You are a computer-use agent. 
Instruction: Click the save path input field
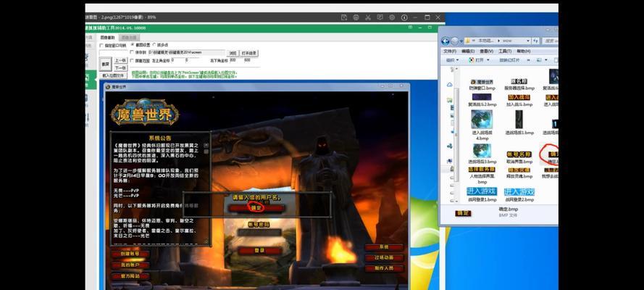[x=186, y=53]
